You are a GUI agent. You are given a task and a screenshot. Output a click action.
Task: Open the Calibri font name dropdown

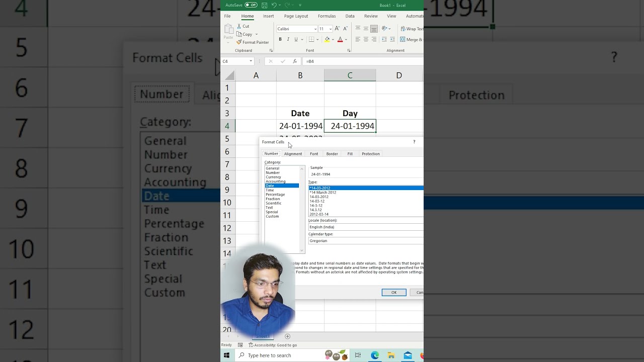315,29
